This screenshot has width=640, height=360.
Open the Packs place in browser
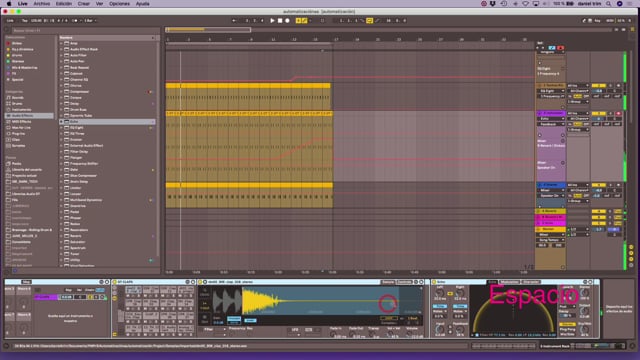[16, 164]
